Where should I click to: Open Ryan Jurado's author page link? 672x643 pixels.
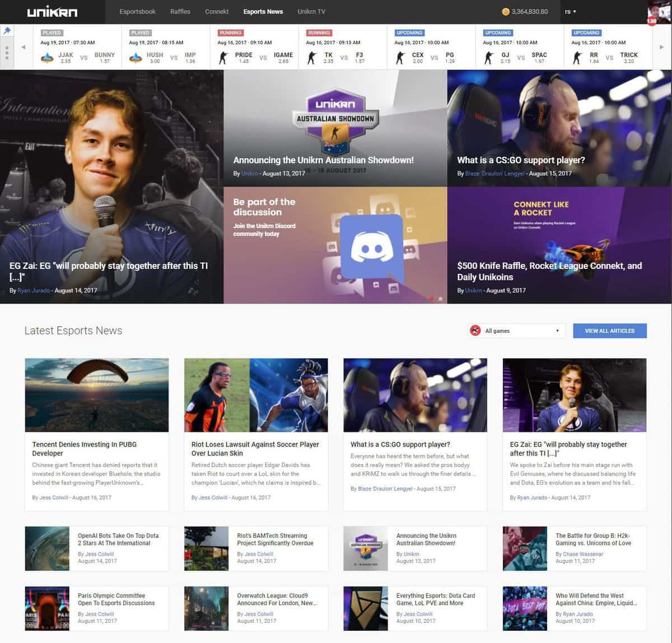point(34,290)
